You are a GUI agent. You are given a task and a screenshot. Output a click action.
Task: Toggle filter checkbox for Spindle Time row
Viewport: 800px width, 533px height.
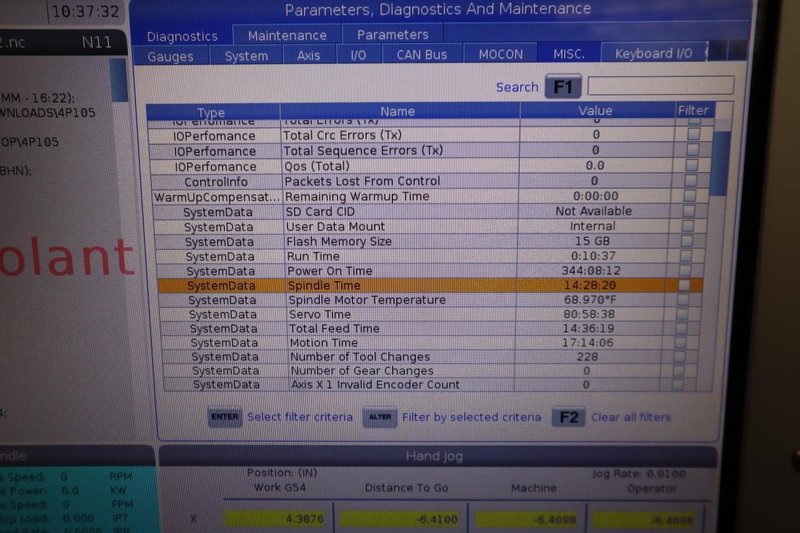tap(684, 285)
